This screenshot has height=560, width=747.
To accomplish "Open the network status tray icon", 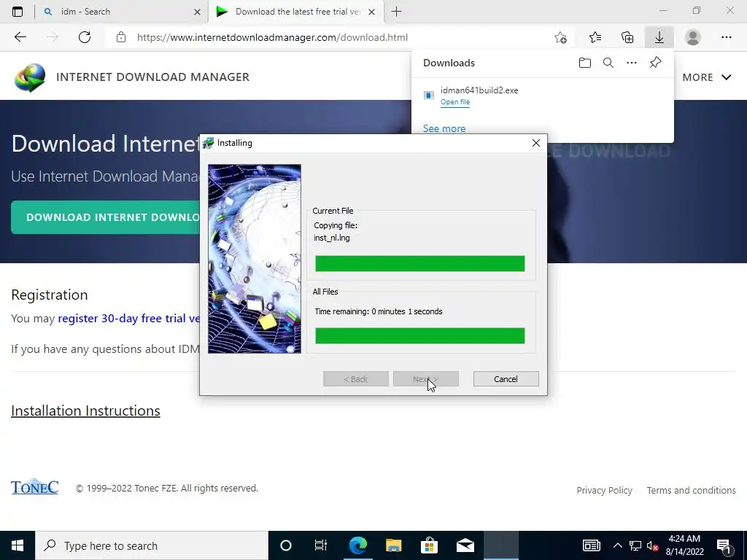I will pos(635,545).
